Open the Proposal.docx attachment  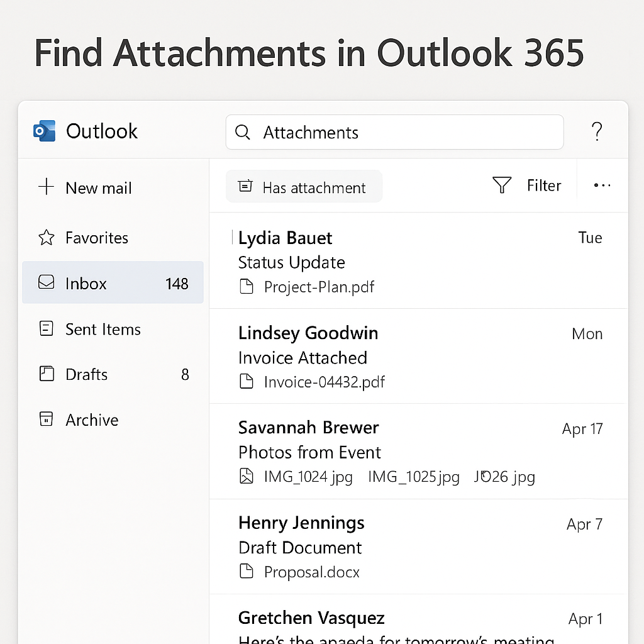(312, 572)
